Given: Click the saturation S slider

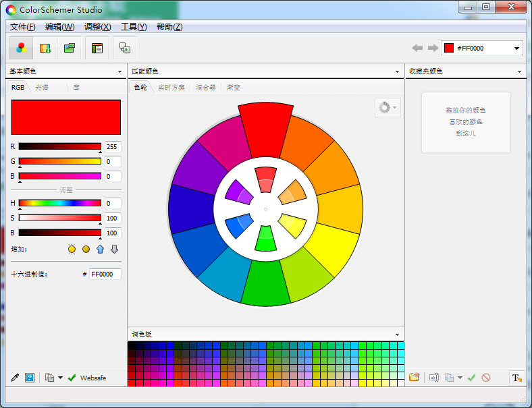Looking at the screenshot, I should coord(59,218).
